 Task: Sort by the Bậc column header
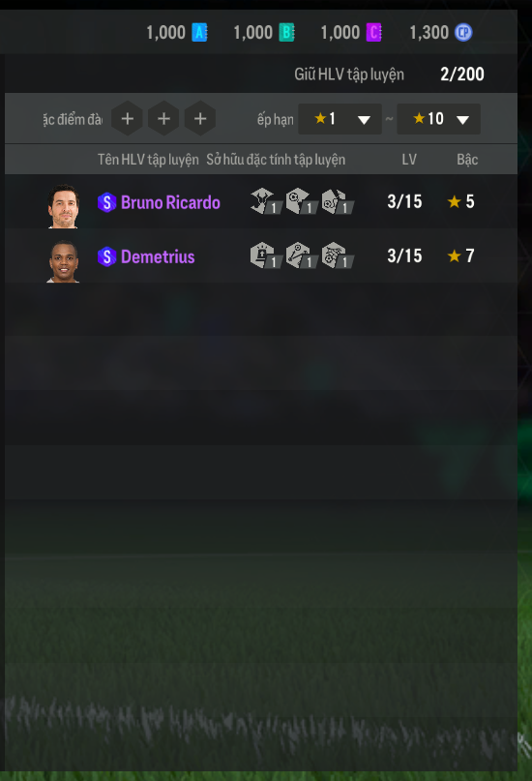coord(467,160)
